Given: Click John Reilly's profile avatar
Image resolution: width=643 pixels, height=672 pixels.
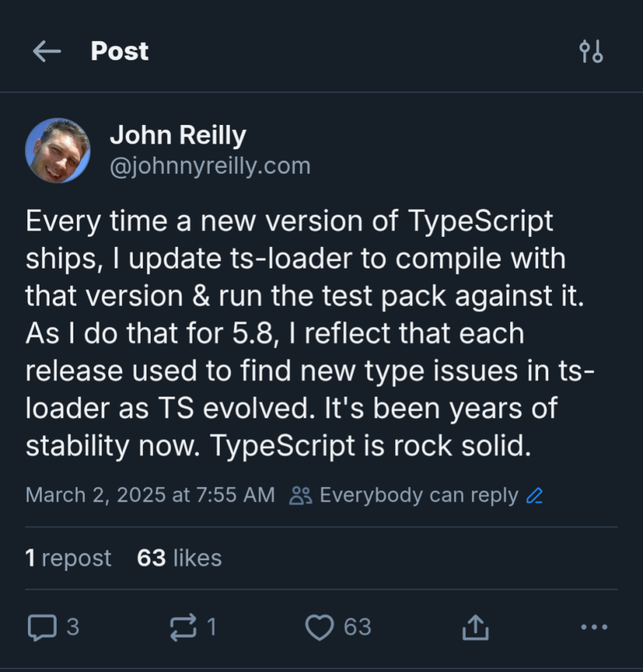Looking at the screenshot, I should [x=57, y=149].
